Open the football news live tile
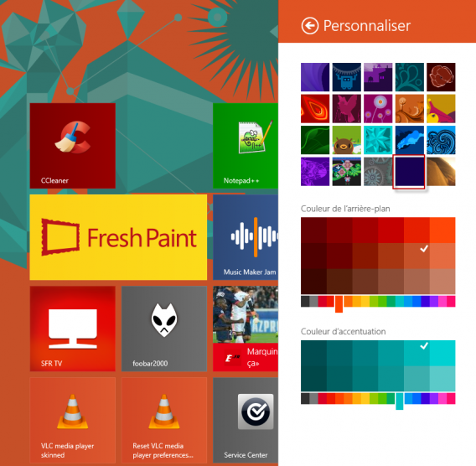The width and height of the screenshot is (476, 466). (x=246, y=329)
